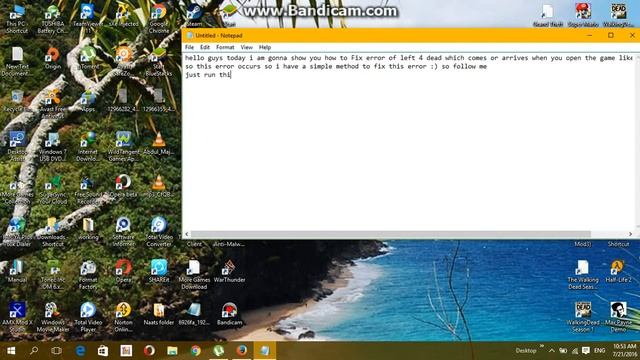Viewport: 640px width, 360px height.
Task: Open the Help menu in Notepad
Action: pos(265,47)
